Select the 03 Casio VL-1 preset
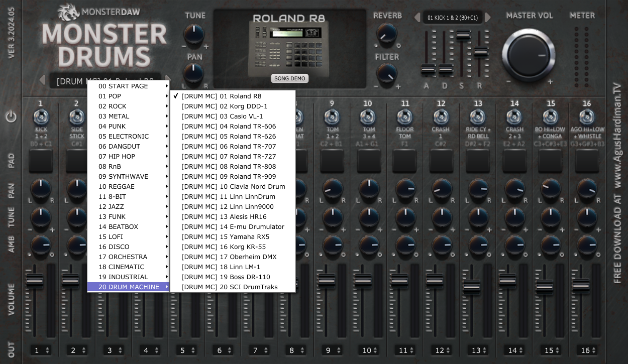The image size is (628, 364). (233, 116)
